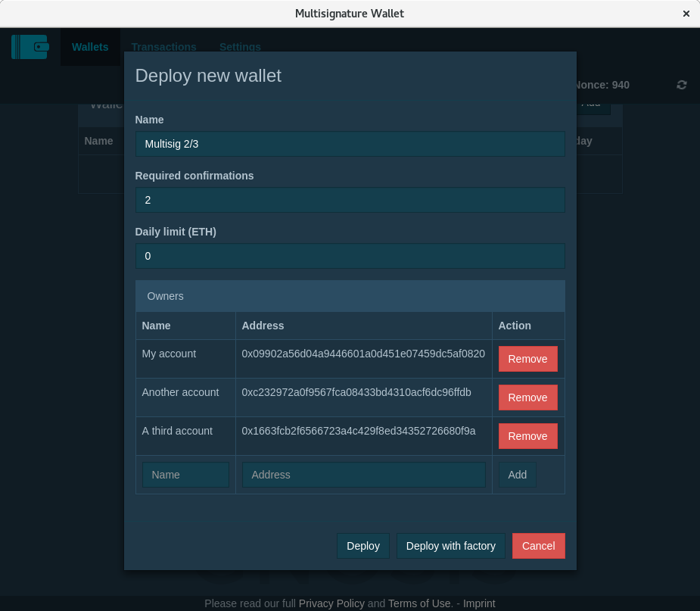Viewport: 700px width, 611px height.
Task: Click the wallet logo icon
Action: coord(30,47)
